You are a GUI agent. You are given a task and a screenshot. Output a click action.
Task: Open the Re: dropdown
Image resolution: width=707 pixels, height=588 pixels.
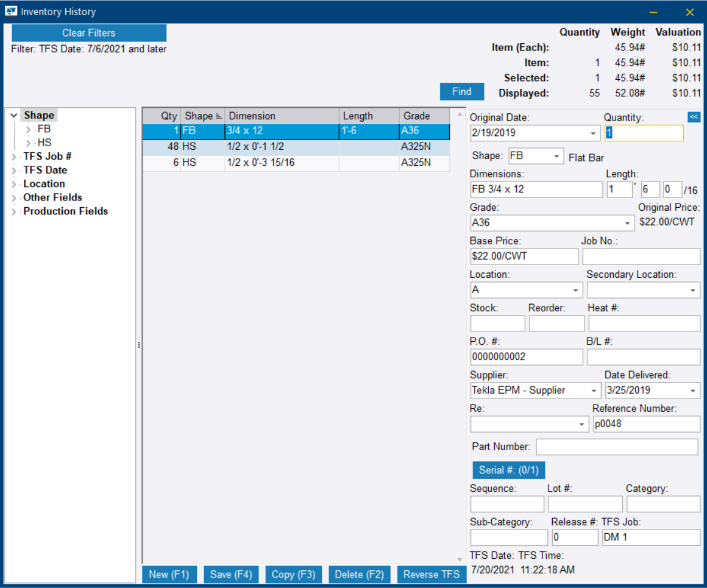[581, 424]
